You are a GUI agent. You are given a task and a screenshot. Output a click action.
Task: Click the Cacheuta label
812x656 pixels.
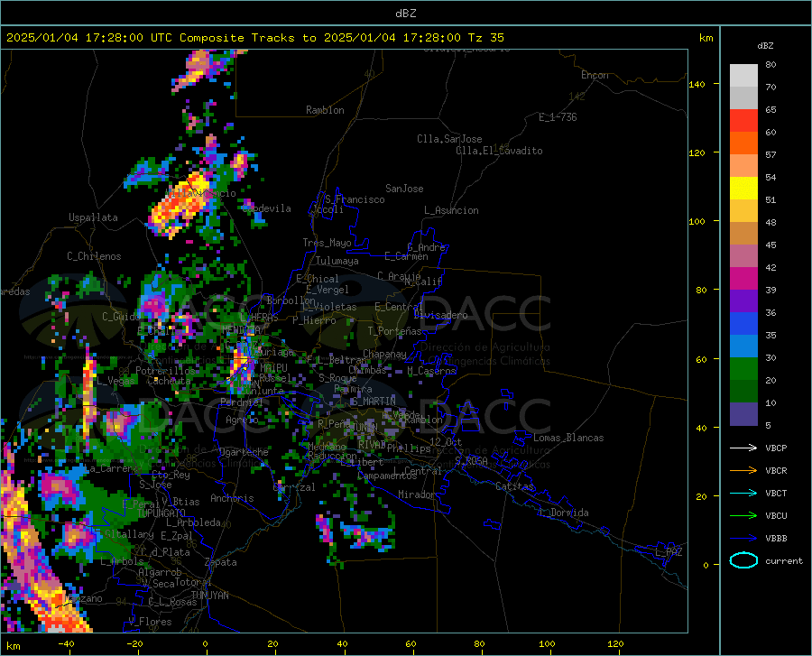tap(169, 381)
